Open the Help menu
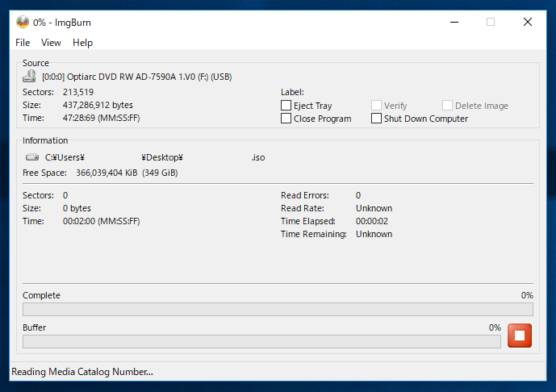556x392 pixels. tap(82, 43)
